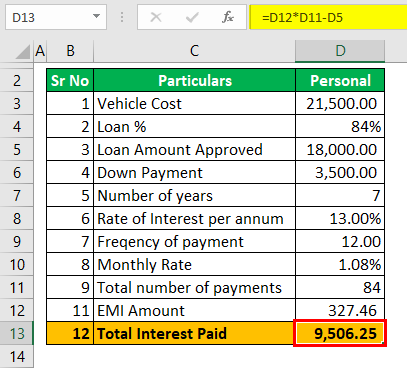Select the 327.46 value cell

340,311
